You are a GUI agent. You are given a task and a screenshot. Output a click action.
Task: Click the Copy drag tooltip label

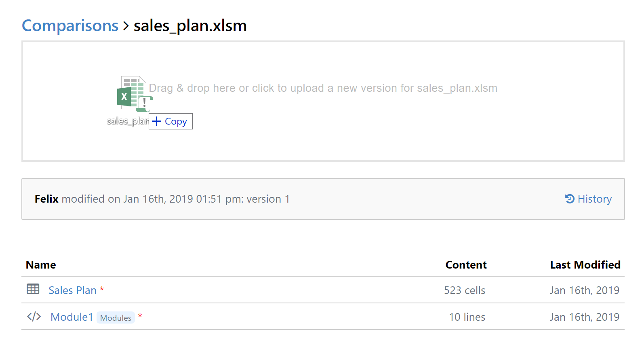pyautogui.click(x=176, y=121)
